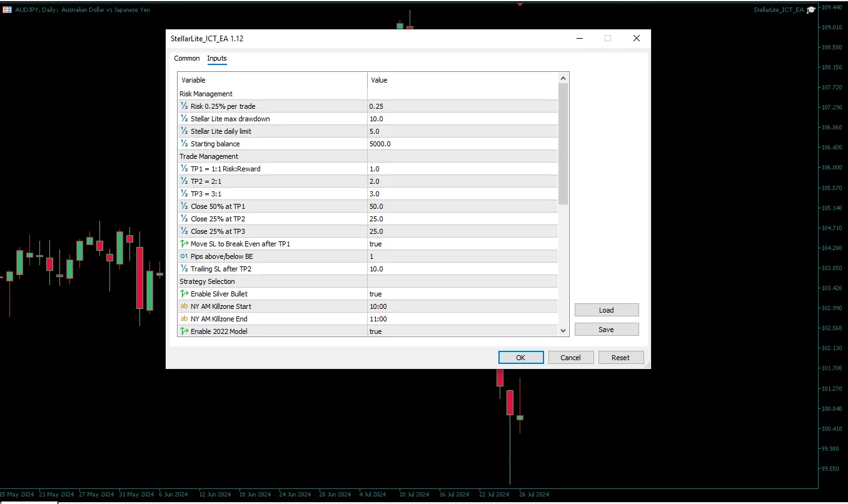Screen dimensions: 848x504
Task: Click the integer icon beside Pips above/below BE
Action: point(184,256)
